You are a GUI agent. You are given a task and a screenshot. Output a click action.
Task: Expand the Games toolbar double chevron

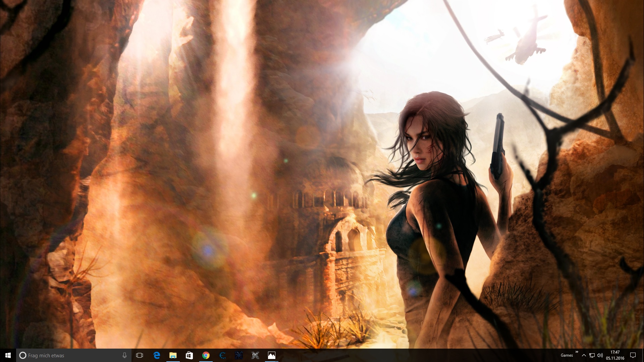point(577,352)
